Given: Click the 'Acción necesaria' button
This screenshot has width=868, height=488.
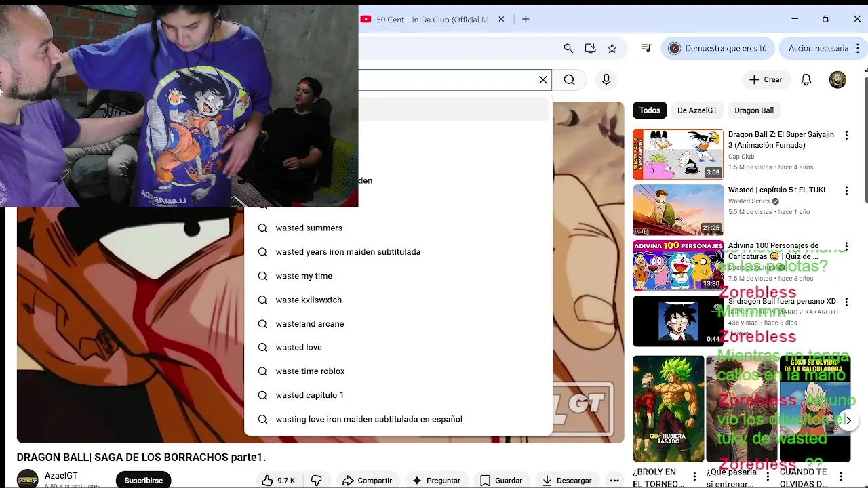Looking at the screenshot, I should (818, 48).
